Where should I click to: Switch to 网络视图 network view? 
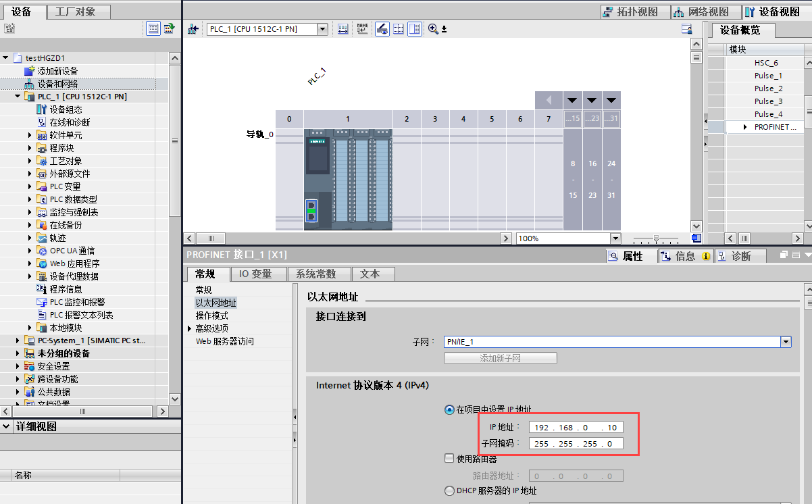(x=703, y=11)
